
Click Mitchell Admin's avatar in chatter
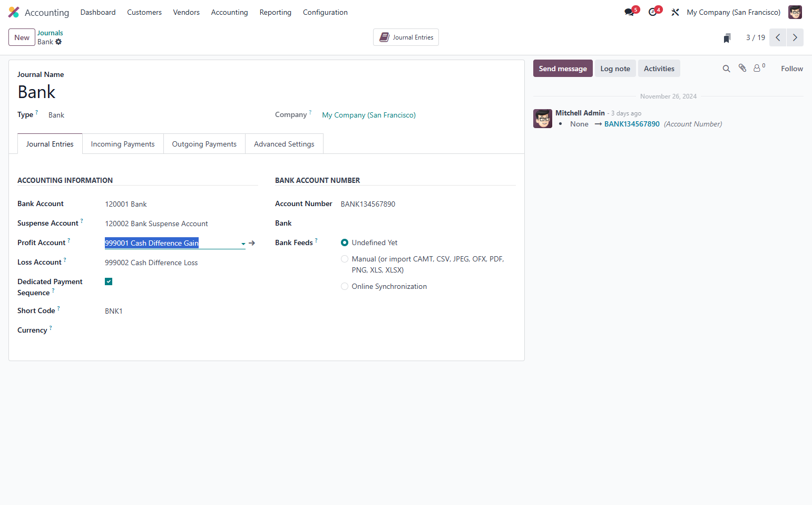543,119
